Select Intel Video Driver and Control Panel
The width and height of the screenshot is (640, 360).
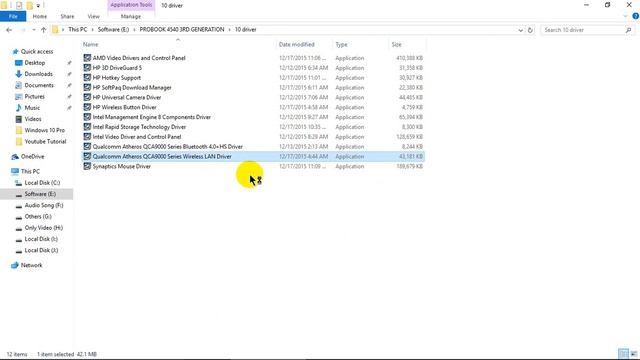click(x=253, y=137)
